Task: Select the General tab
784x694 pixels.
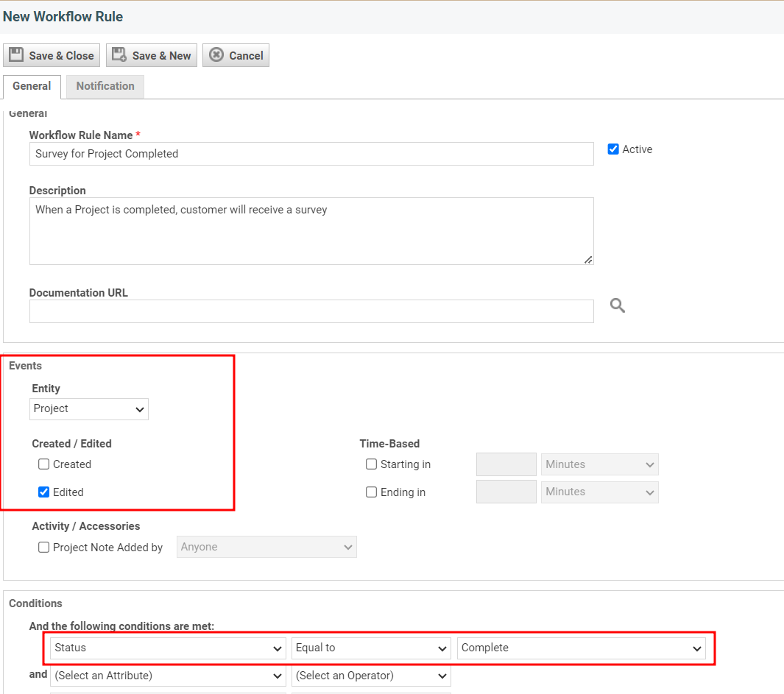Action: (x=32, y=86)
